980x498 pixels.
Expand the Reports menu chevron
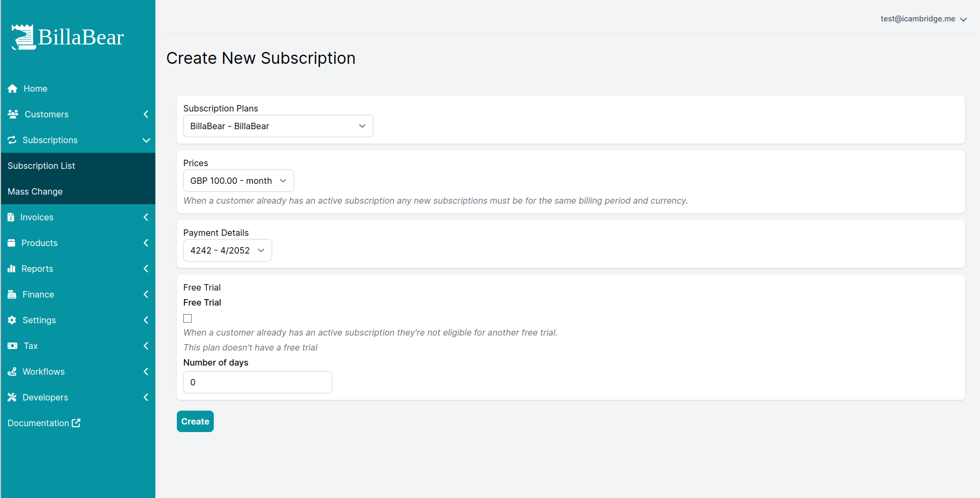click(x=146, y=269)
